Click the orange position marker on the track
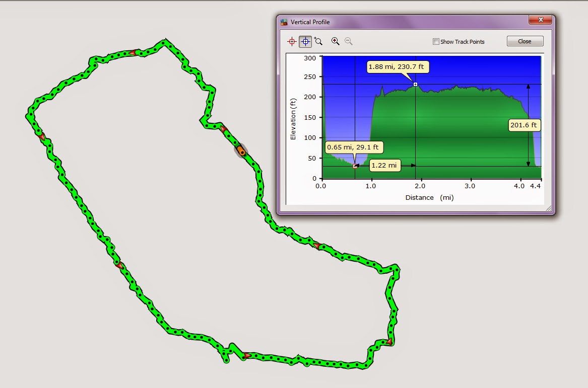This screenshot has width=588, height=388. (241, 150)
